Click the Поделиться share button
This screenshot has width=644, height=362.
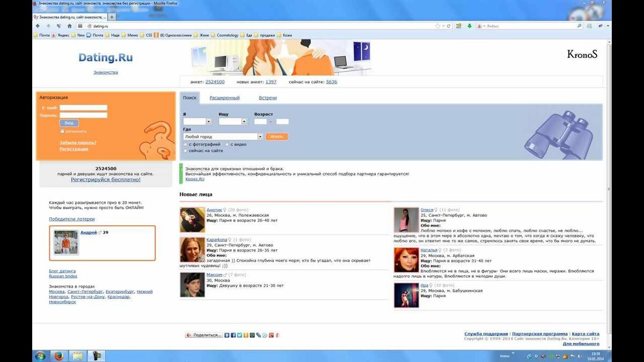(x=204, y=335)
